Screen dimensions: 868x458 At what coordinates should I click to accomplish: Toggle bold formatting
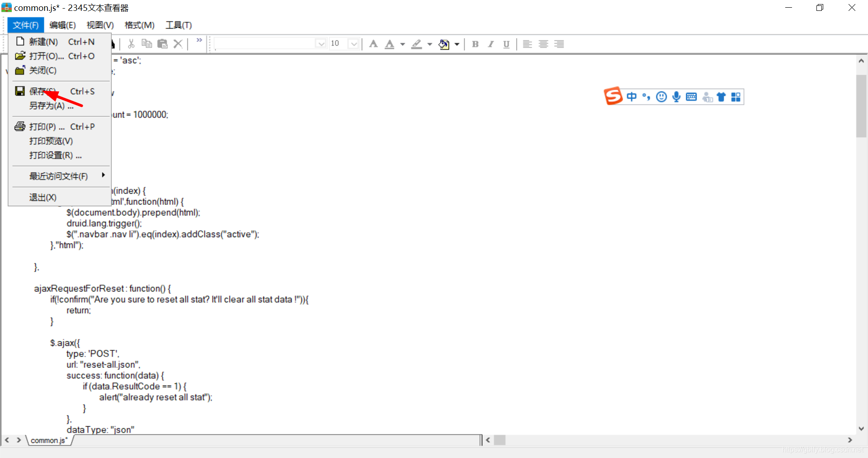pos(475,44)
